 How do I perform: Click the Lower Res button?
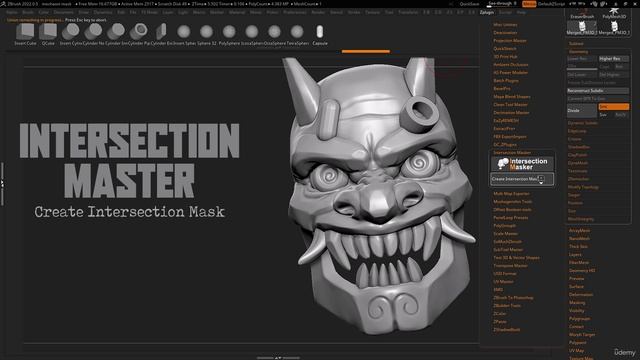(582, 59)
